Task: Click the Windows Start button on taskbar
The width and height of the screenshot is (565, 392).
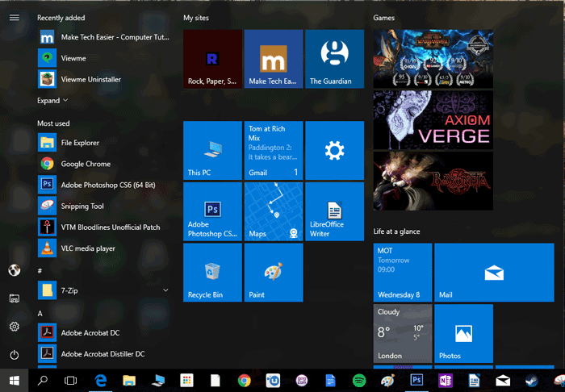Action: pyautogui.click(x=14, y=381)
